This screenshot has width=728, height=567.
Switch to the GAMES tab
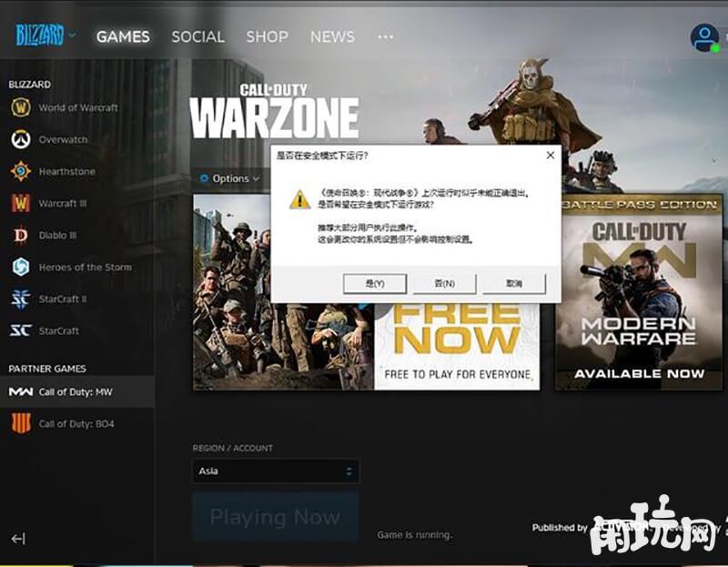(123, 36)
